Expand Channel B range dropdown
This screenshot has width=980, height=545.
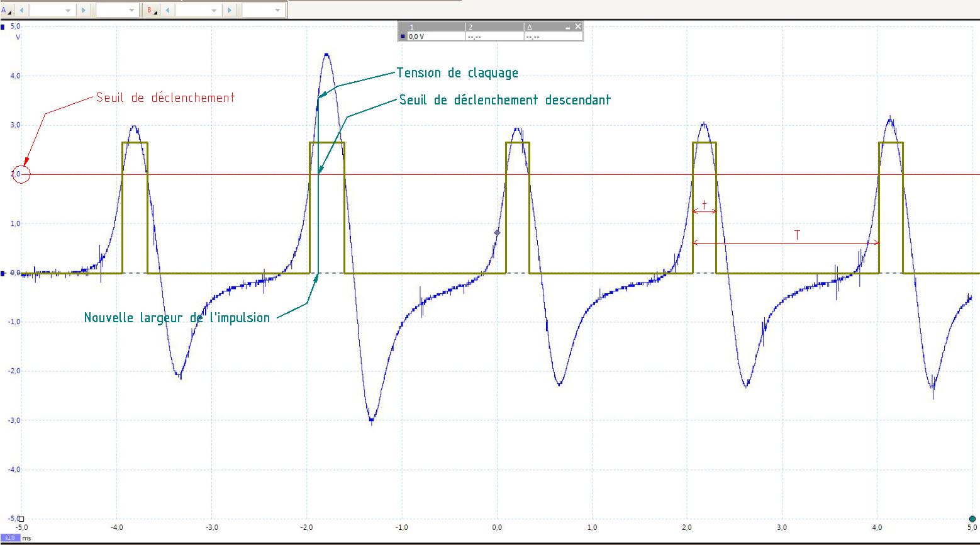214,10
